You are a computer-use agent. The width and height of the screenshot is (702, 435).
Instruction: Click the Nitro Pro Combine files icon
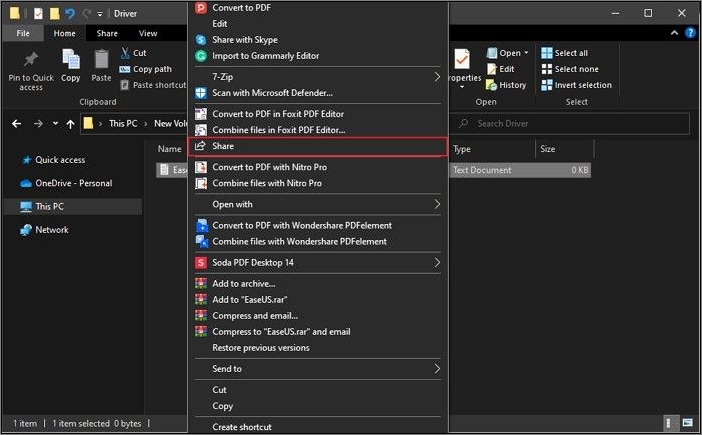pyautogui.click(x=201, y=183)
